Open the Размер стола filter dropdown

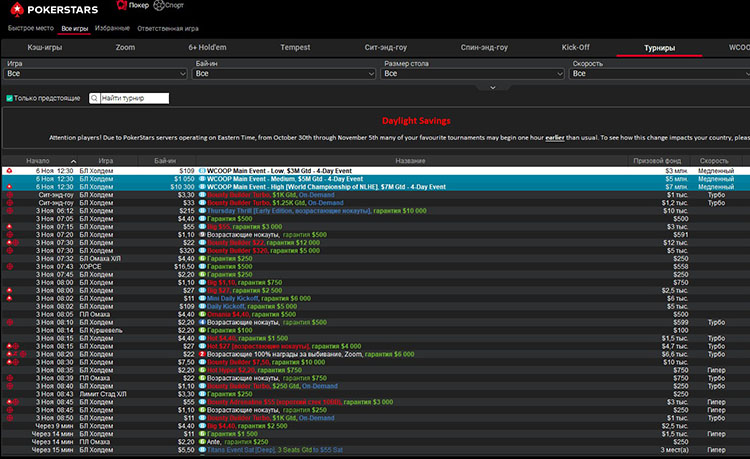473,74
